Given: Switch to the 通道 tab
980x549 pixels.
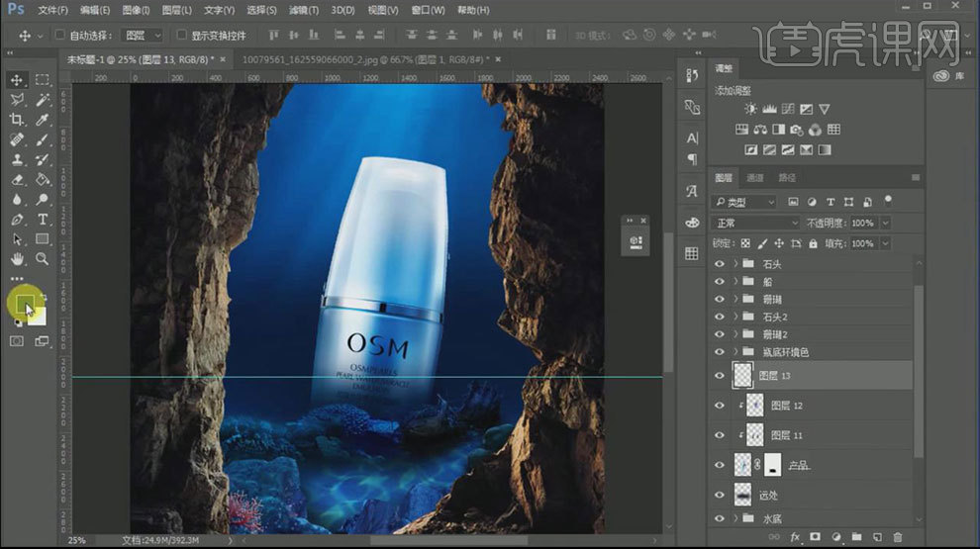Looking at the screenshot, I should coord(755,178).
